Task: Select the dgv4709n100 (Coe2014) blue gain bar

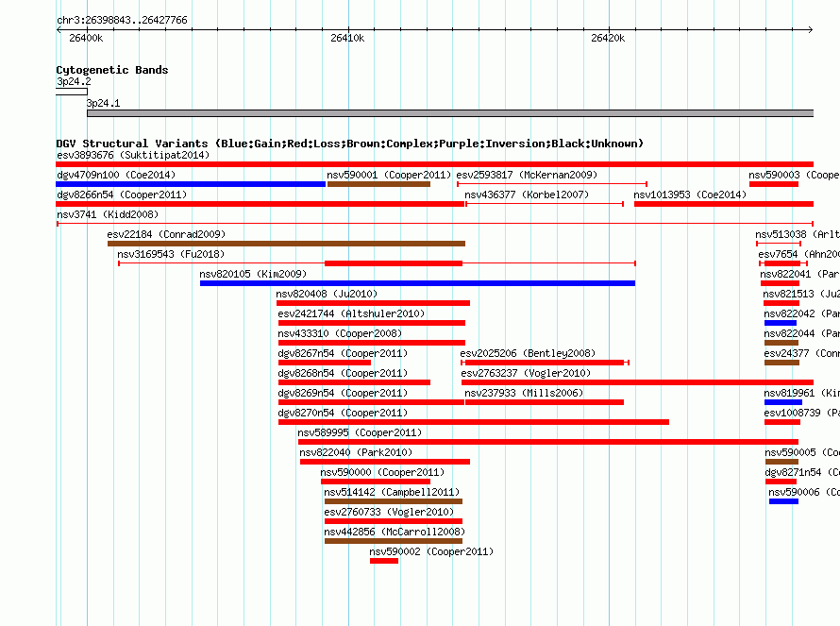Action: coord(191,184)
